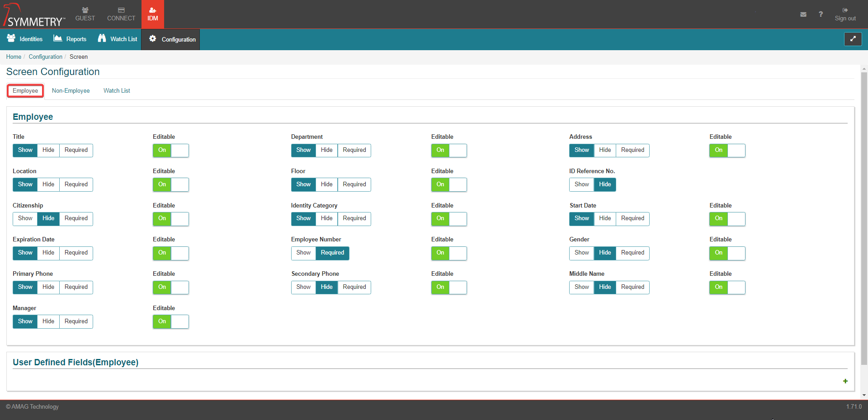Open the messages envelope icon

[x=803, y=14]
